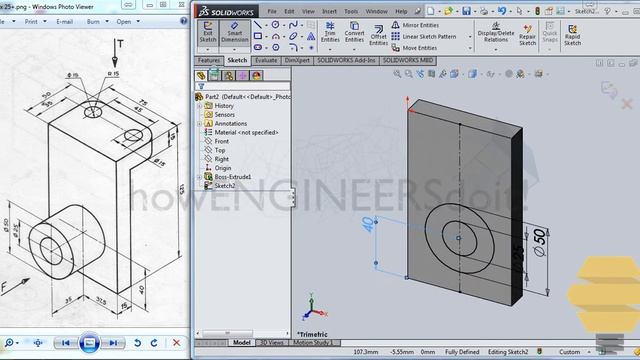Expand the Boss-Extrude1 feature node
The height and width of the screenshot is (360, 640).
[200, 177]
